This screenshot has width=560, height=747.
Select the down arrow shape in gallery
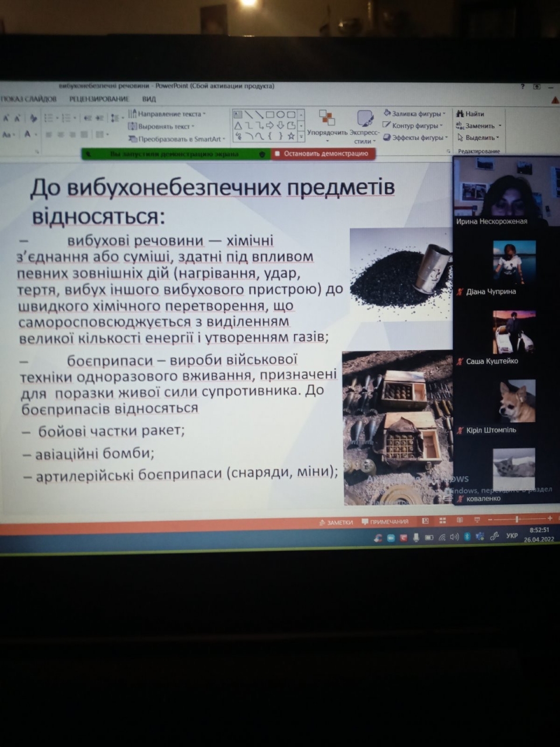(281, 126)
